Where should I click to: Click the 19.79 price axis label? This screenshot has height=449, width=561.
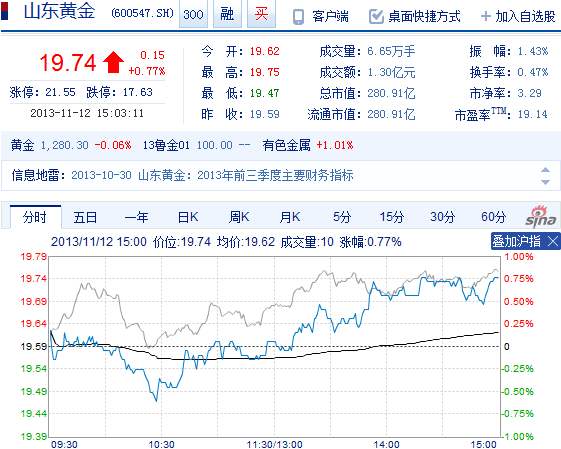tap(34, 257)
